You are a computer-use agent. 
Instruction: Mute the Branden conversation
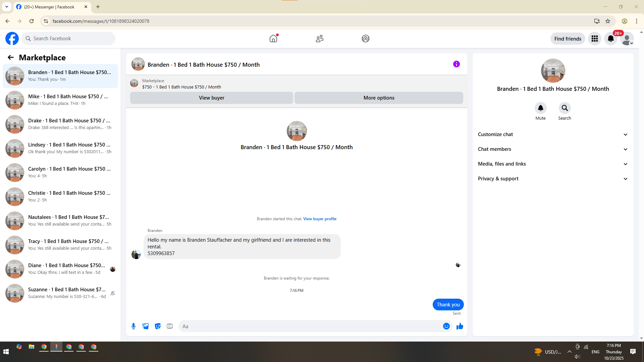click(540, 108)
